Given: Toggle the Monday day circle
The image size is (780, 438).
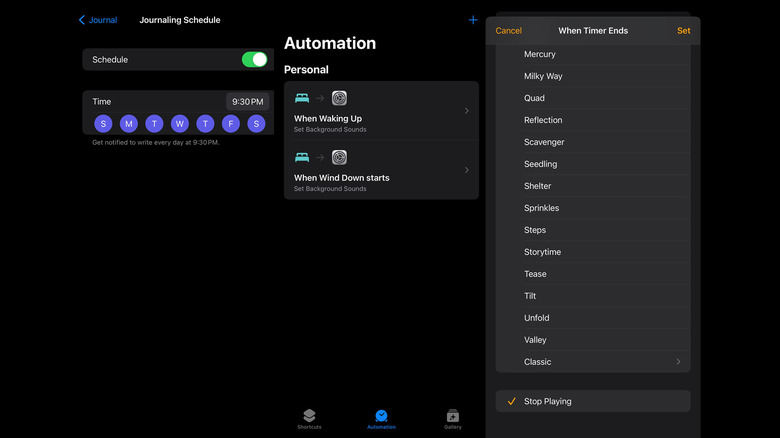Looking at the screenshot, I should coord(129,123).
